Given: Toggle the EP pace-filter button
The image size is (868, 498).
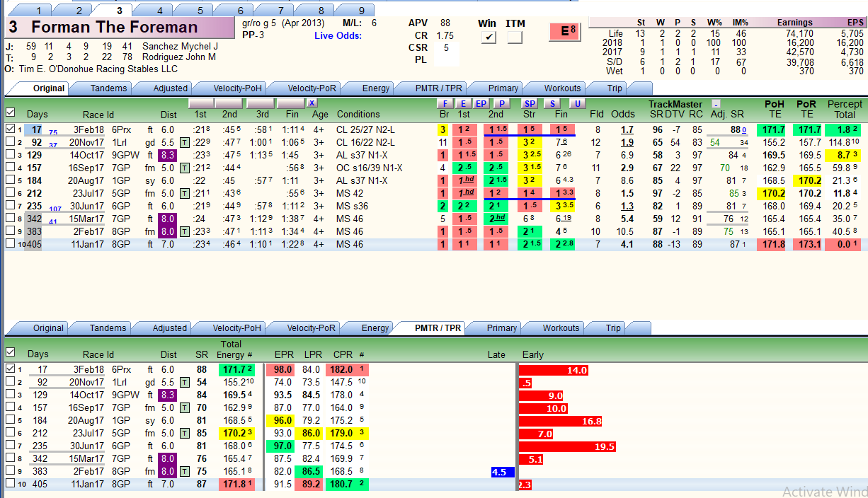Looking at the screenshot, I should click(481, 103).
